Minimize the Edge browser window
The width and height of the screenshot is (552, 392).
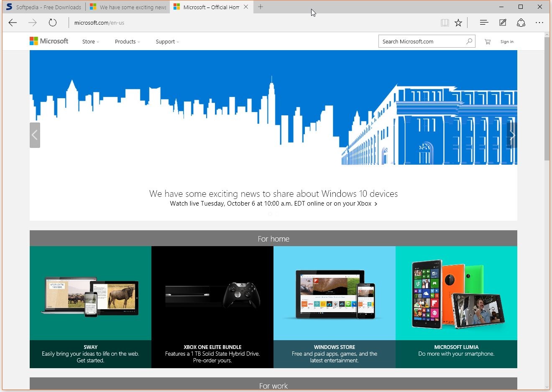(x=501, y=7)
